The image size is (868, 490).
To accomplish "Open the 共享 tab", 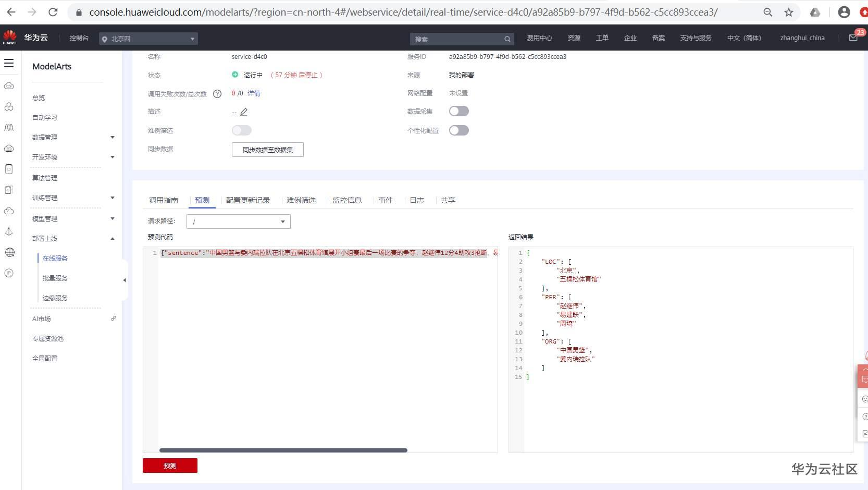I will [x=448, y=200].
